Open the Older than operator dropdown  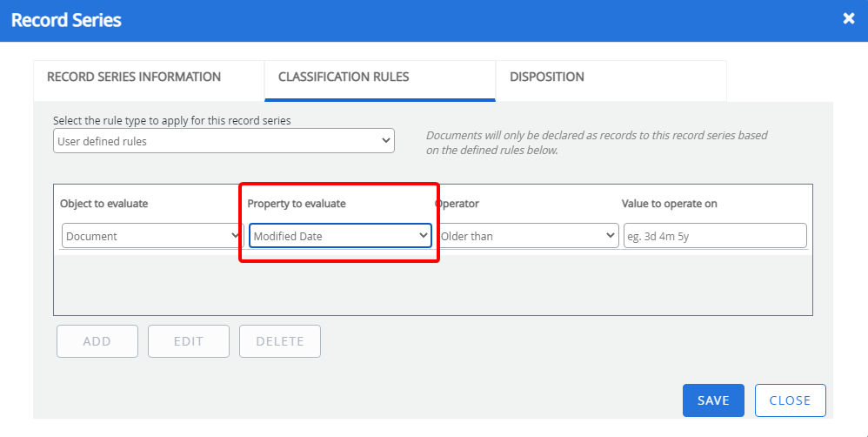click(x=527, y=236)
